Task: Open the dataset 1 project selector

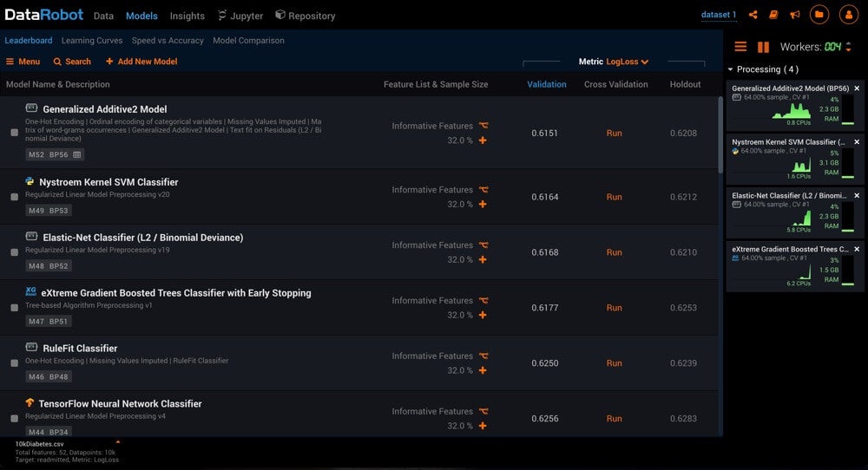Action: 719,15
